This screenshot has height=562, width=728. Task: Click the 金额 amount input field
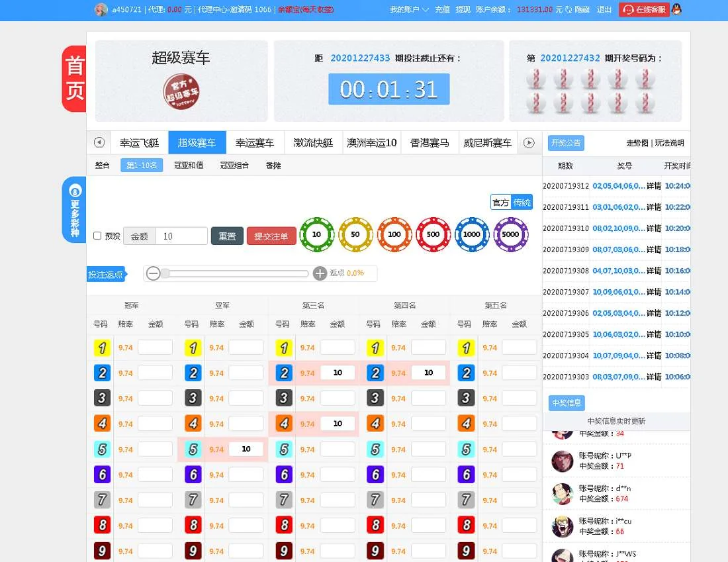tap(181, 236)
